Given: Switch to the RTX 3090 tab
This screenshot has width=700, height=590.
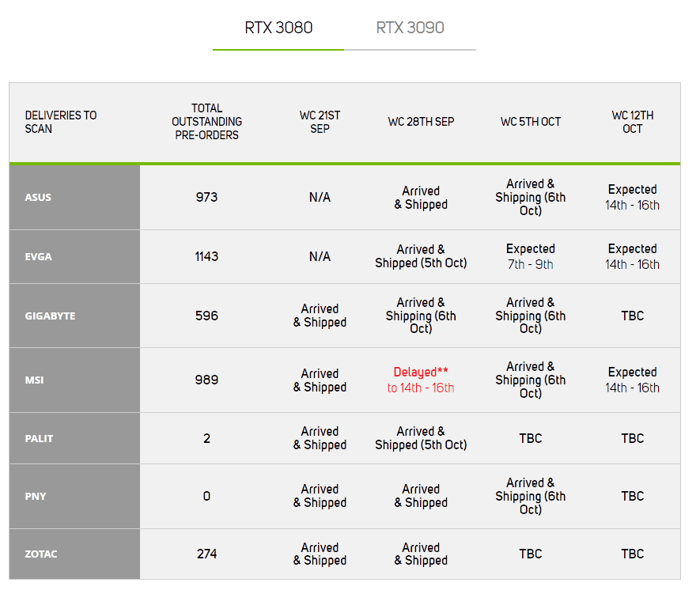Looking at the screenshot, I should (410, 28).
